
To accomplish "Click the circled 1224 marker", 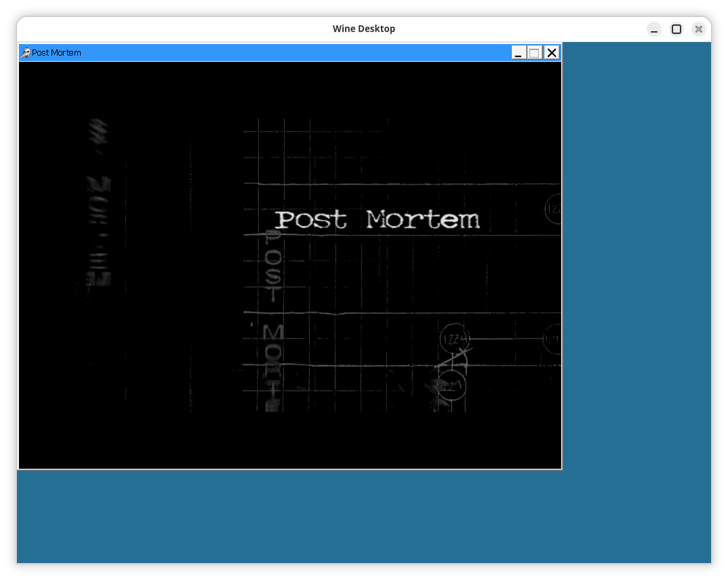I will (x=454, y=338).
